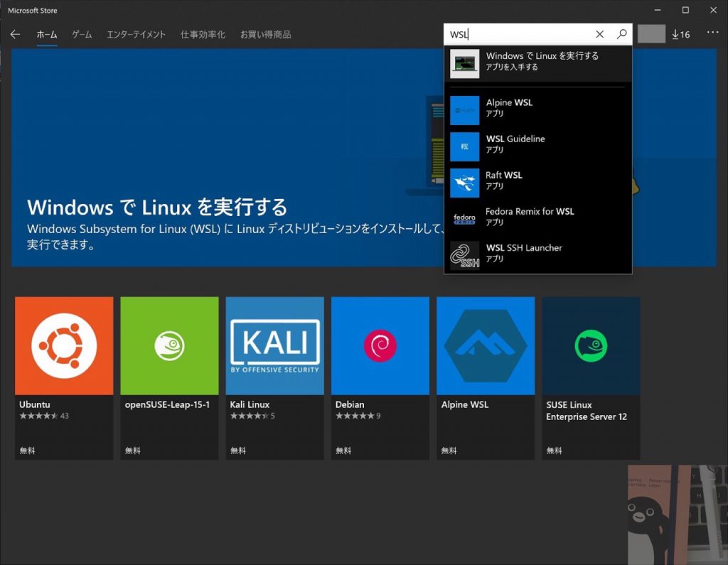Click the SUSE Linux Enterprise Server 12 title

587,410
